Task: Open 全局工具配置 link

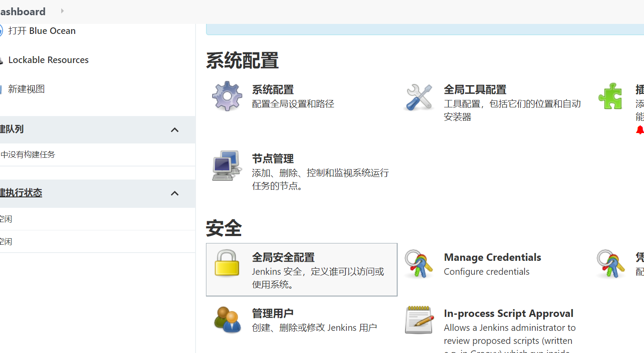Action: 475,90
